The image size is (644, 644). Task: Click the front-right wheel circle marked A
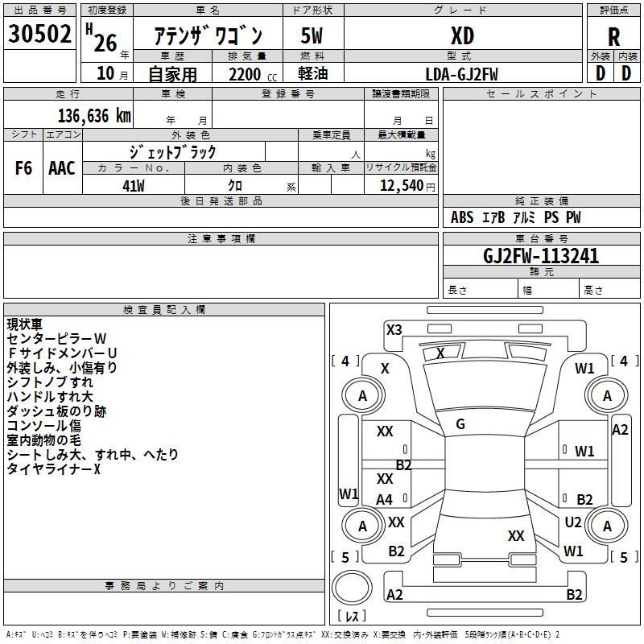click(x=607, y=396)
